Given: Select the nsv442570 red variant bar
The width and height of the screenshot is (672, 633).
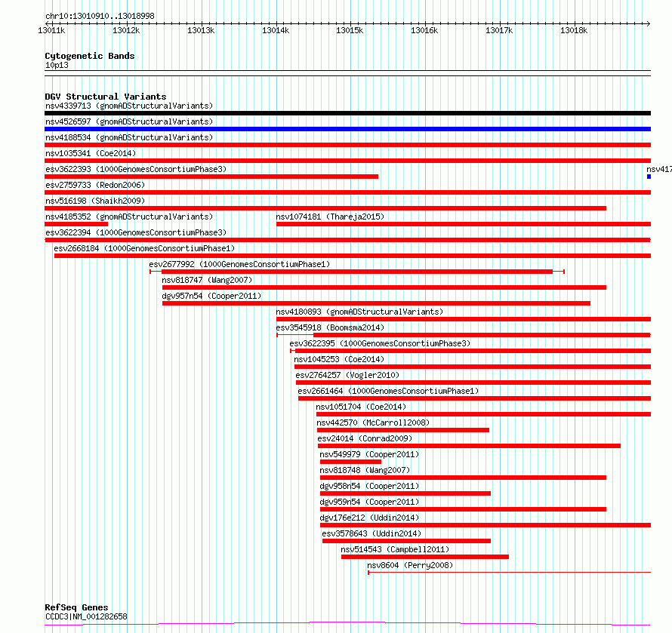Looking at the screenshot, I should pyautogui.click(x=403, y=430).
